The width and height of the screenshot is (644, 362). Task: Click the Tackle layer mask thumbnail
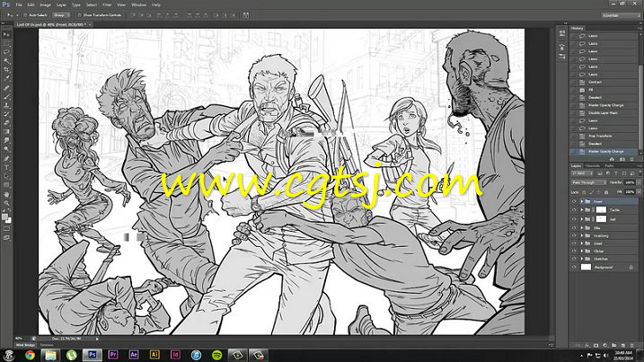601,210
